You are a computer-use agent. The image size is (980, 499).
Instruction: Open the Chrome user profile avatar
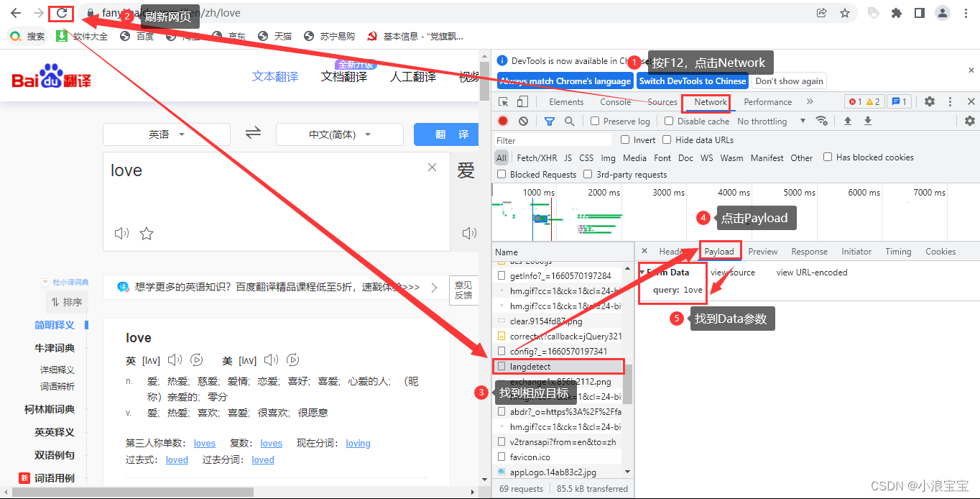tap(942, 13)
